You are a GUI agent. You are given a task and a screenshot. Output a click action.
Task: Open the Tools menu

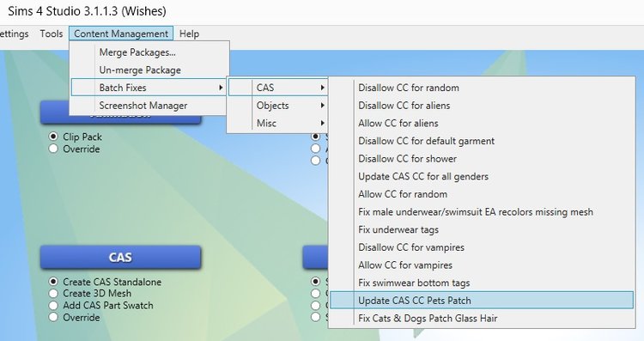click(x=52, y=33)
